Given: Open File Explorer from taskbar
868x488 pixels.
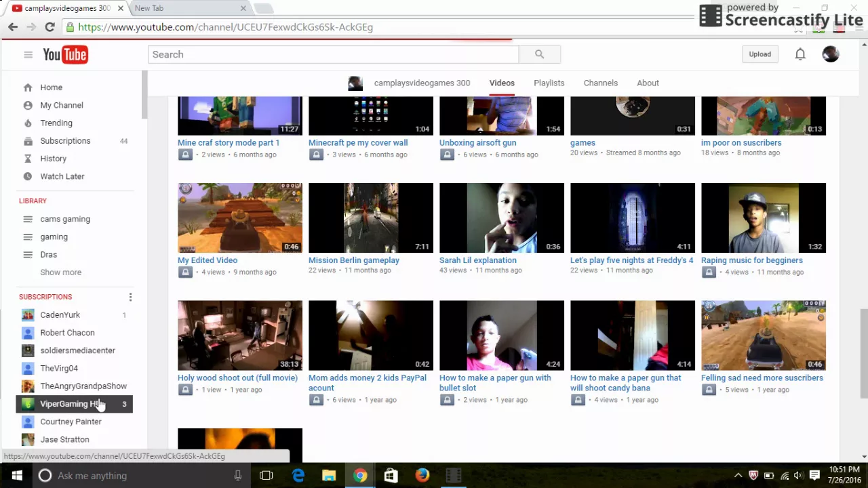Looking at the screenshot, I should [329, 476].
